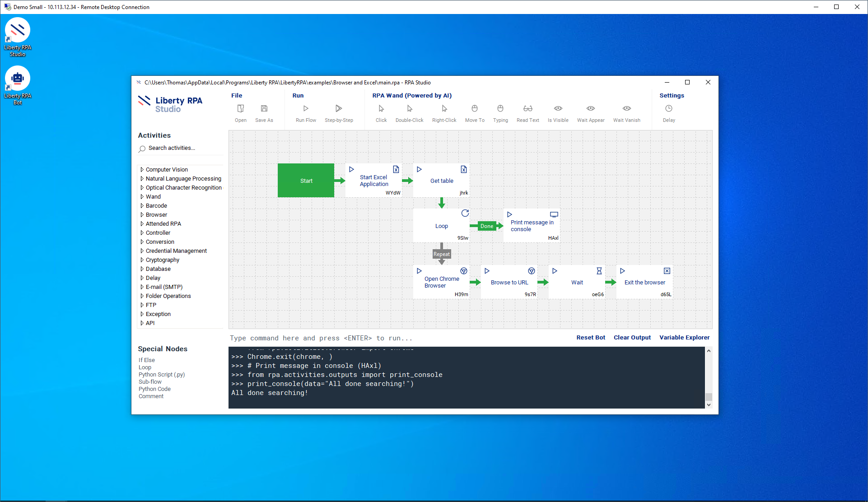This screenshot has width=868, height=502.
Task: Select the Wait Appear eye icon
Action: [x=591, y=108]
